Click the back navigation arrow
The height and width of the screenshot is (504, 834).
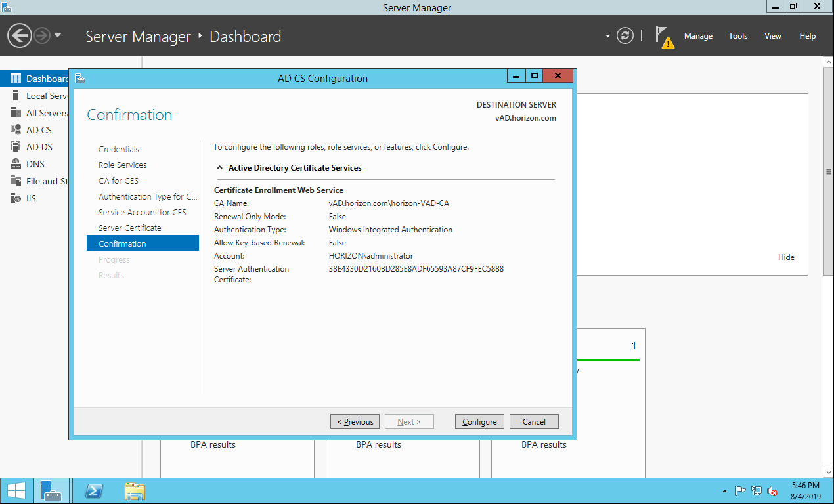pyautogui.click(x=20, y=36)
